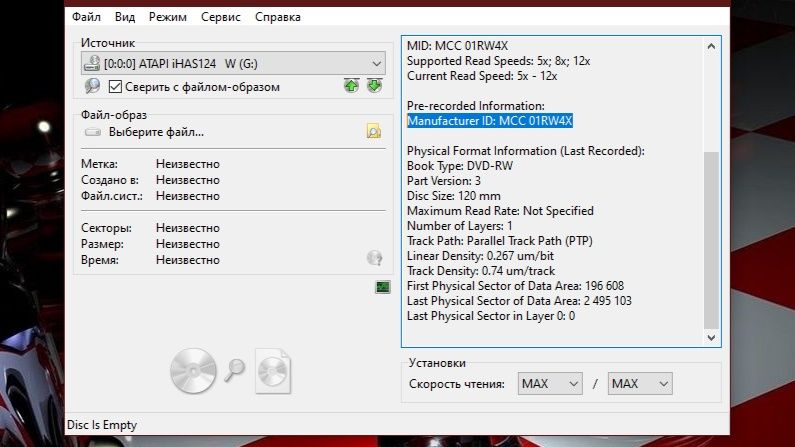Screen dimensions: 795x447
Task: Open the Сервис menu
Action: 221,17
